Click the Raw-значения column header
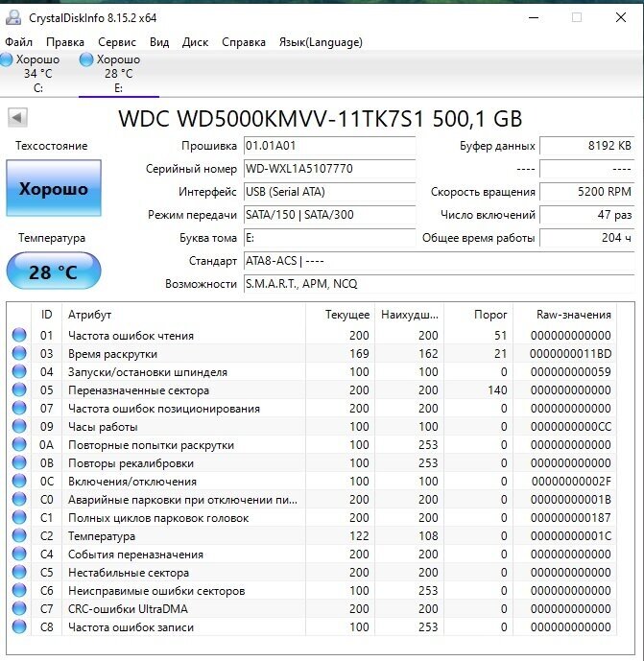 (564, 315)
